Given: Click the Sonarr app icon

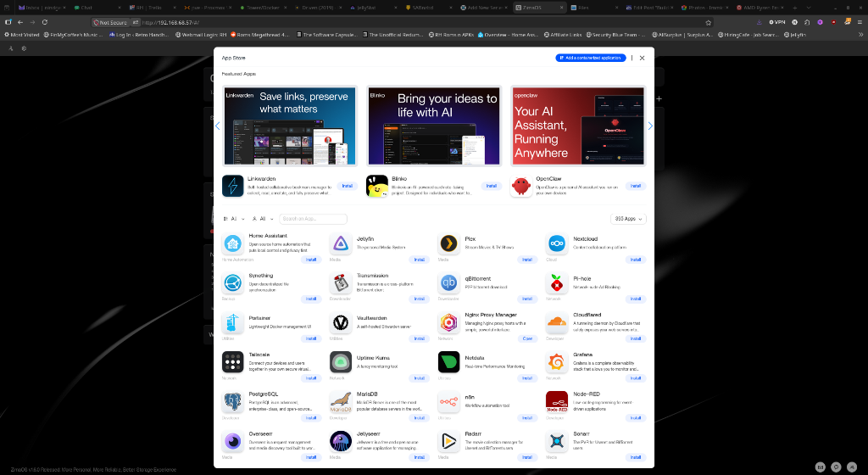Looking at the screenshot, I should click(x=556, y=442).
